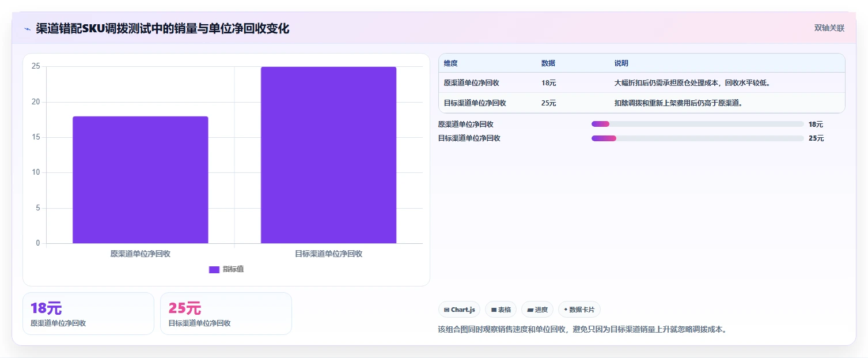Click the 25元 data card
Viewport: 868px width, 358px height.
(226, 314)
